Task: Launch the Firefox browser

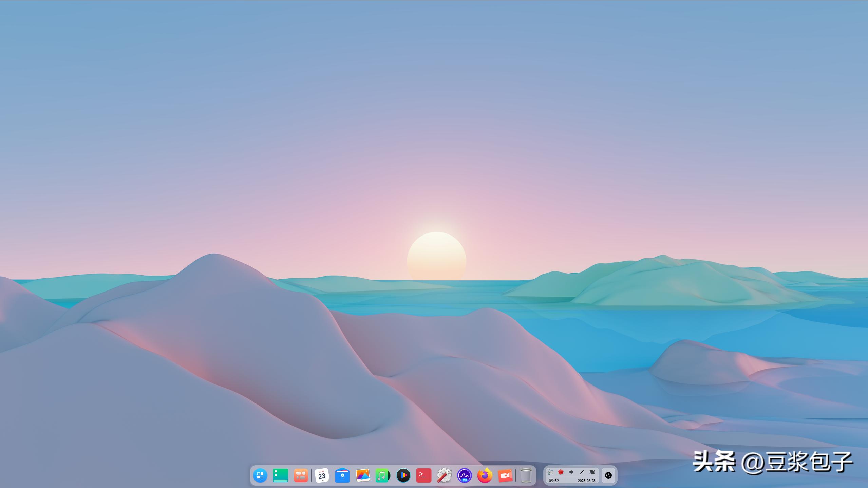Action: 485,475
